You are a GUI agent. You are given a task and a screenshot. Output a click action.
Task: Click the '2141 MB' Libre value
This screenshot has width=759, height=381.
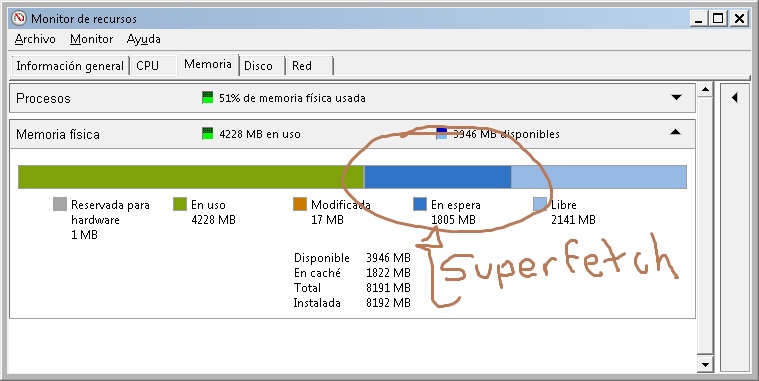pos(573,220)
